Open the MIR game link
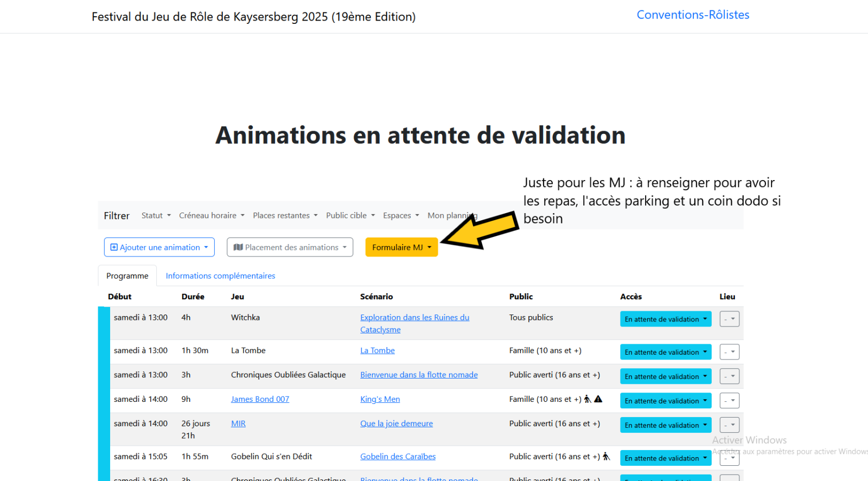The image size is (868, 481). tap(238, 424)
